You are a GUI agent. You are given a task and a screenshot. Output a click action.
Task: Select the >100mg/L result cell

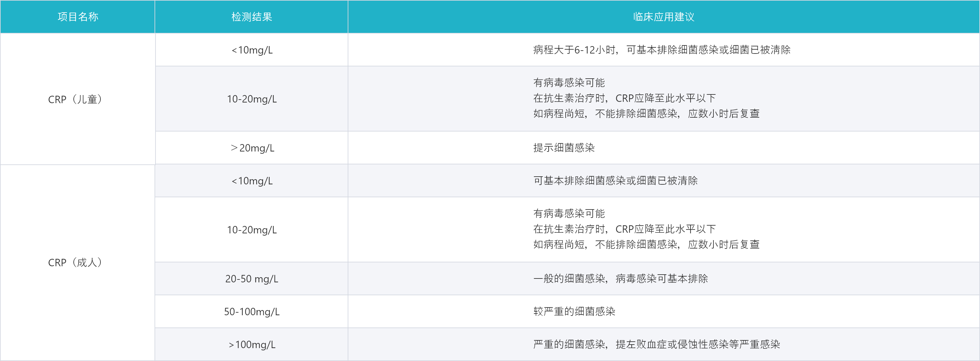251,345
